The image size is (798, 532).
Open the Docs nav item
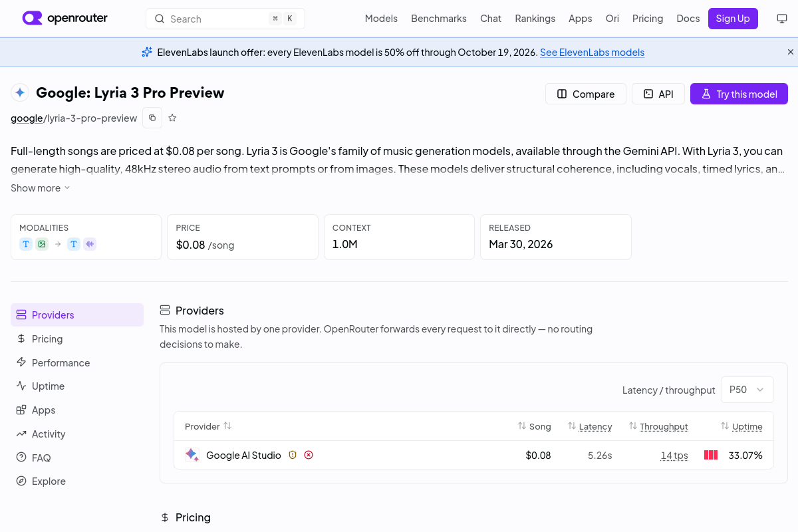pyautogui.click(x=688, y=19)
